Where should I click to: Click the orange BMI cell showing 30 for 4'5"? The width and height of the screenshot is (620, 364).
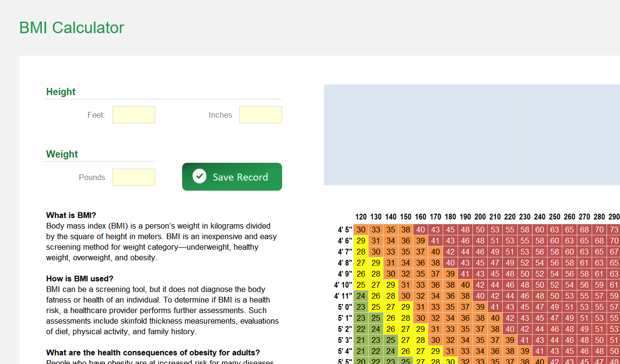(361, 230)
